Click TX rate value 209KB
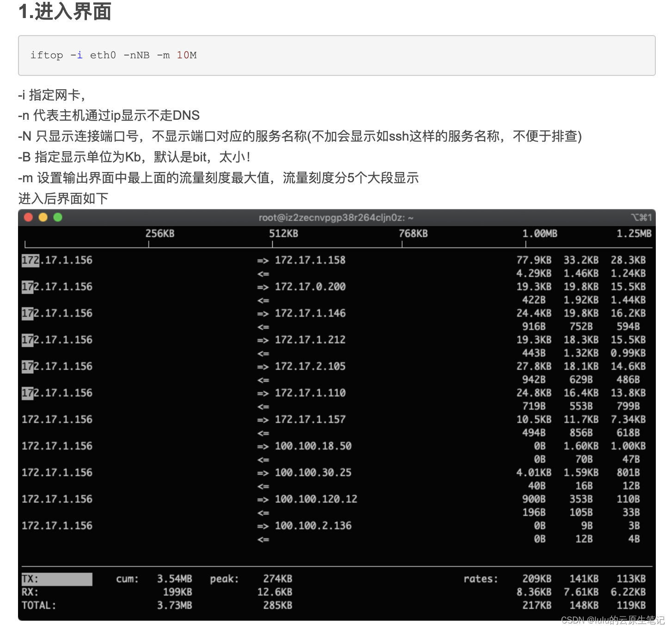 (537, 579)
